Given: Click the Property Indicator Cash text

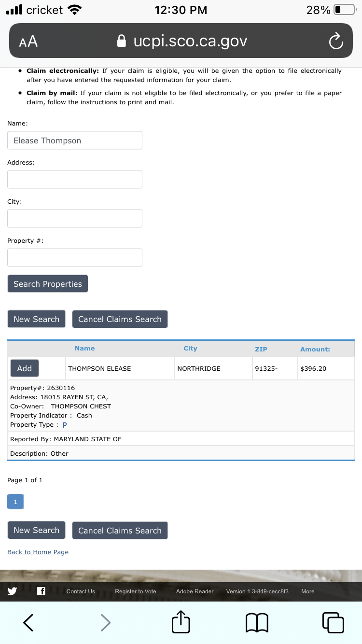Looking at the screenshot, I should click(x=51, y=415).
